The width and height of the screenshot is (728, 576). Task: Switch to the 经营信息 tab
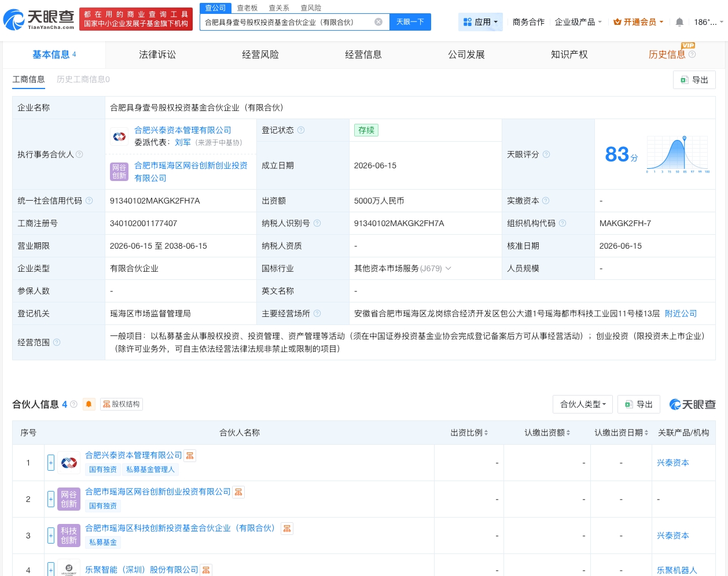(x=363, y=54)
